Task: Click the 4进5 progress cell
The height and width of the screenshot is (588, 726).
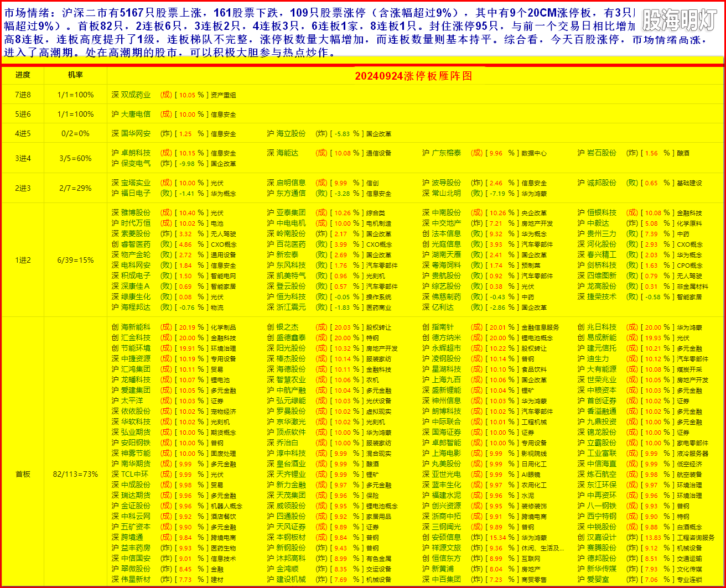Action: pyautogui.click(x=23, y=133)
